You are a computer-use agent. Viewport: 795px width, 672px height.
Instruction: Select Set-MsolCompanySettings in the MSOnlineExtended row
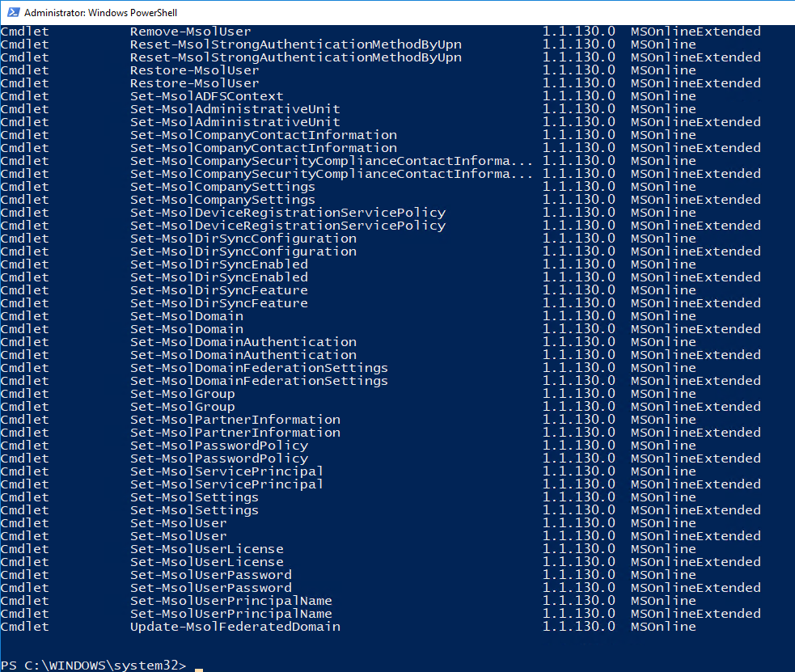tap(222, 200)
